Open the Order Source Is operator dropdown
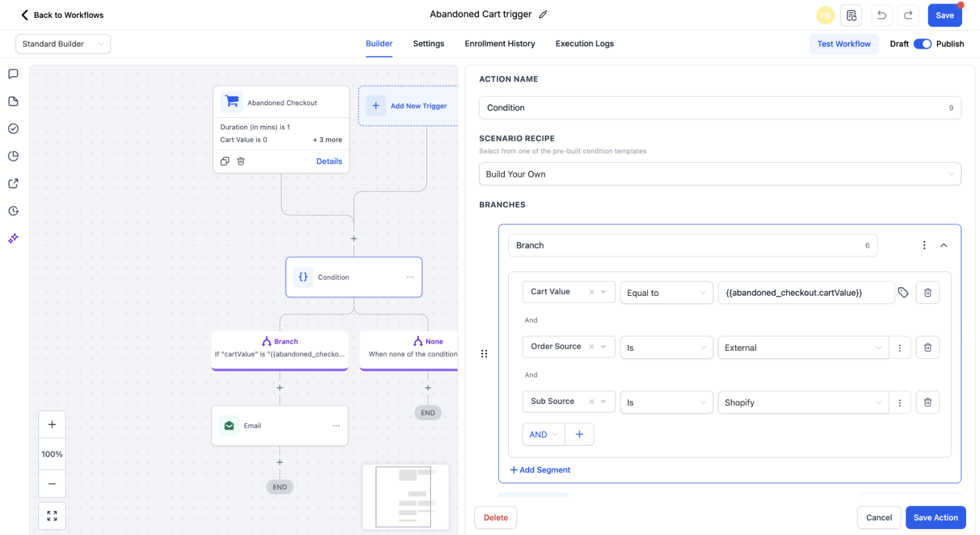The height and width of the screenshot is (535, 980). click(x=666, y=348)
